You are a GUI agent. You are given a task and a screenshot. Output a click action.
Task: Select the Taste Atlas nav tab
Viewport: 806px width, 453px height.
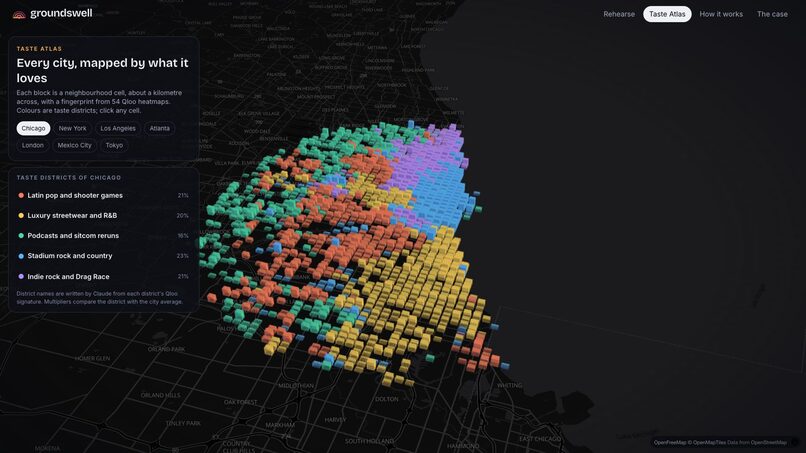[667, 14]
